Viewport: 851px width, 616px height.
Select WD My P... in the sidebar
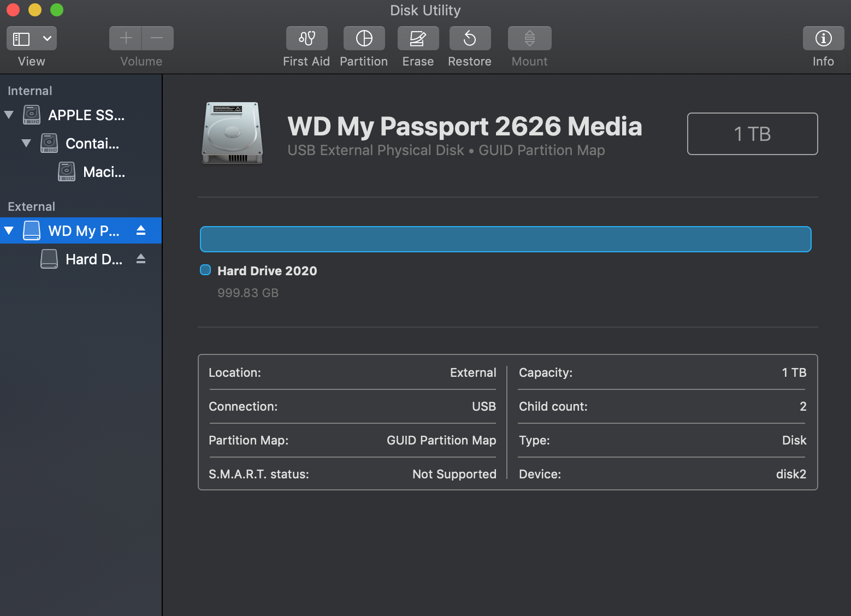84,231
